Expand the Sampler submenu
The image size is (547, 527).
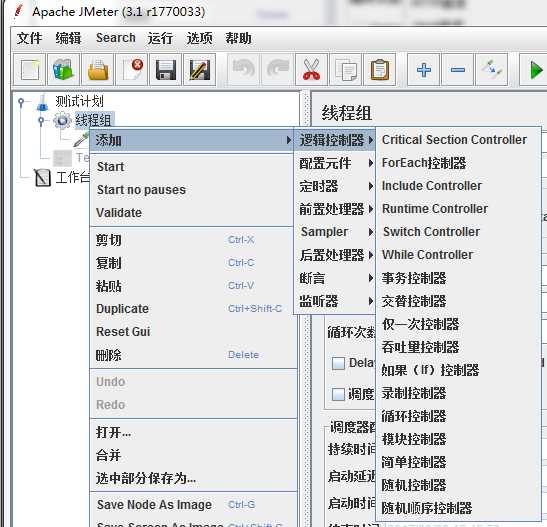click(x=335, y=232)
